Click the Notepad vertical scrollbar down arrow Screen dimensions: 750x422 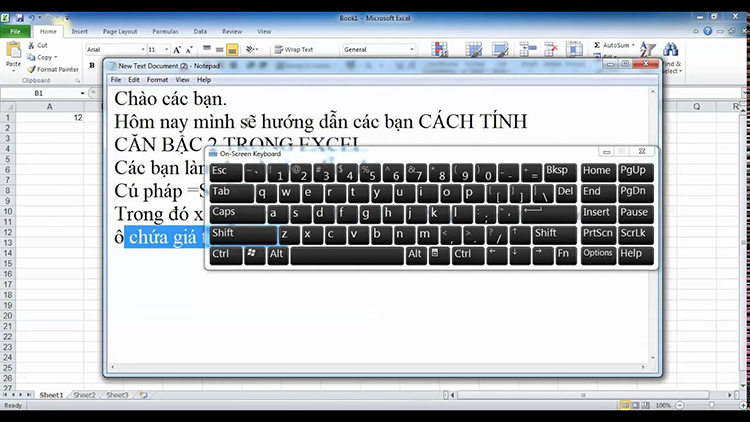click(652, 358)
